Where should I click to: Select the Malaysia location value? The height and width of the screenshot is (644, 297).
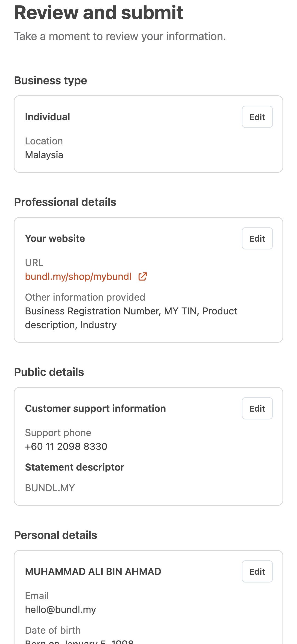tap(44, 155)
